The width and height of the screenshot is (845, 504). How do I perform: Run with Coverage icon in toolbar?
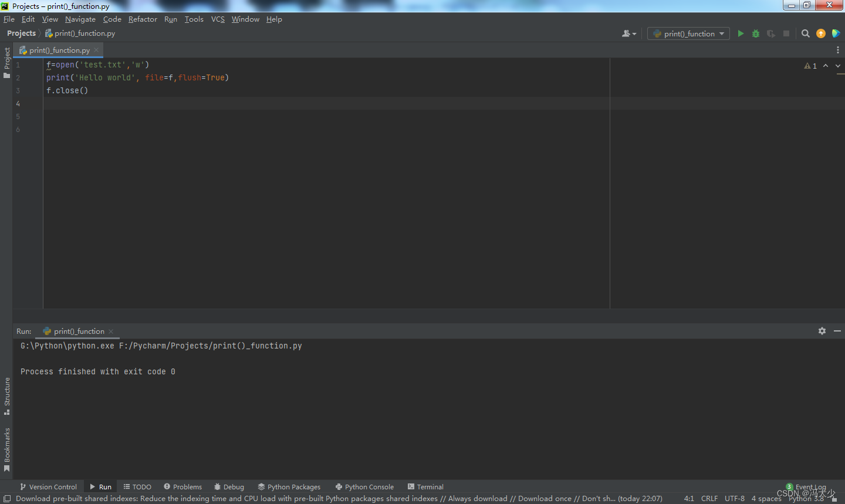tap(771, 33)
